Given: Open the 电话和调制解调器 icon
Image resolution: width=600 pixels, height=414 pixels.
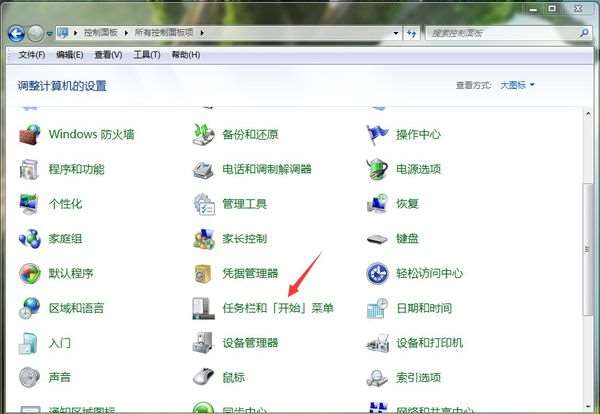Looking at the screenshot, I should 203,170.
